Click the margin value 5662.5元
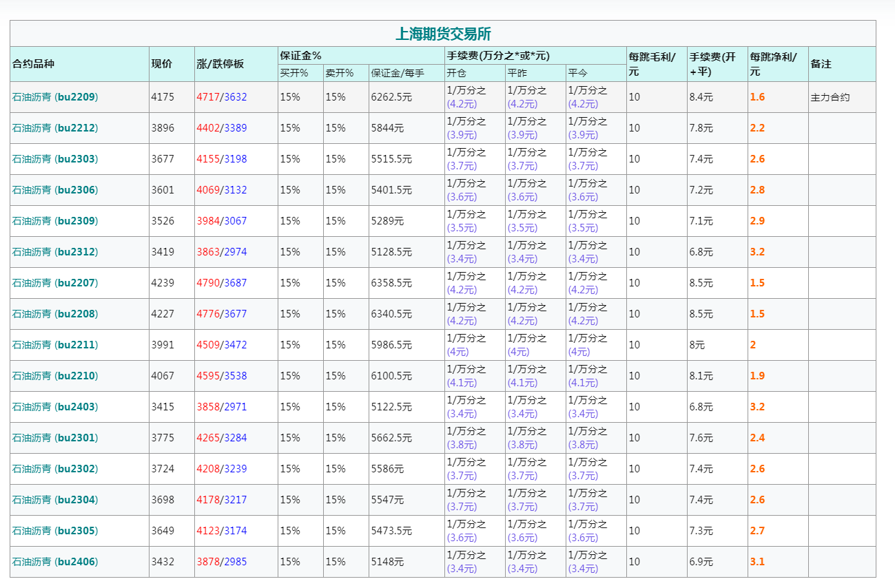 [391, 438]
